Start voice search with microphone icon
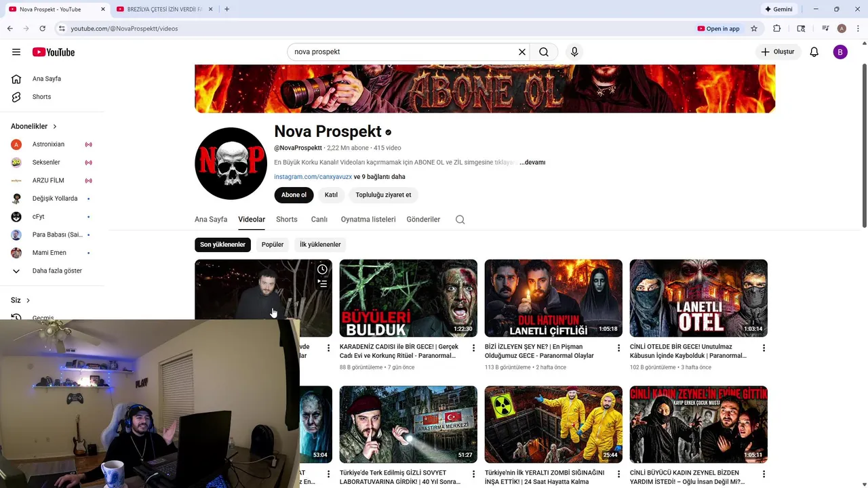Viewport: 868px width, 488px height. coord(574,52)
